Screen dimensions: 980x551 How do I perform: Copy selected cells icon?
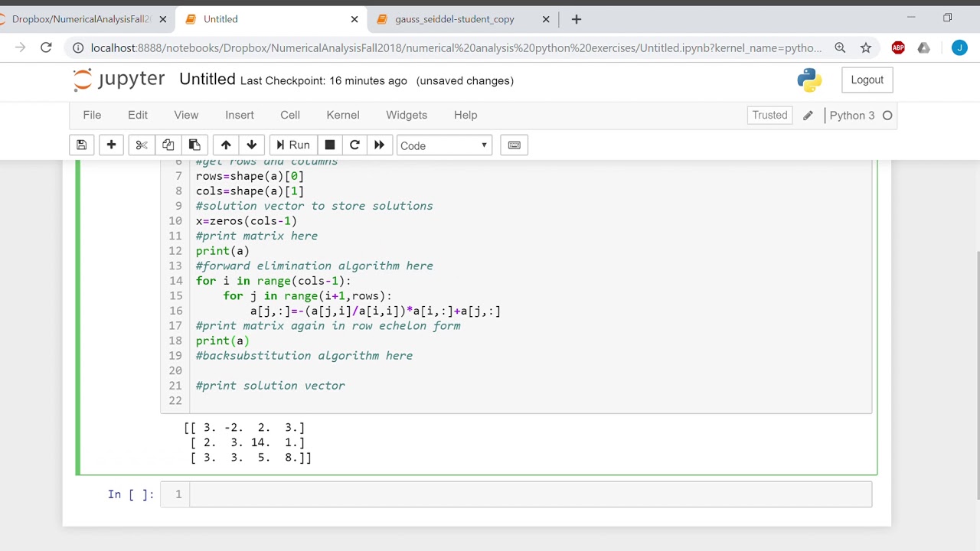click(x=168, y=145)
